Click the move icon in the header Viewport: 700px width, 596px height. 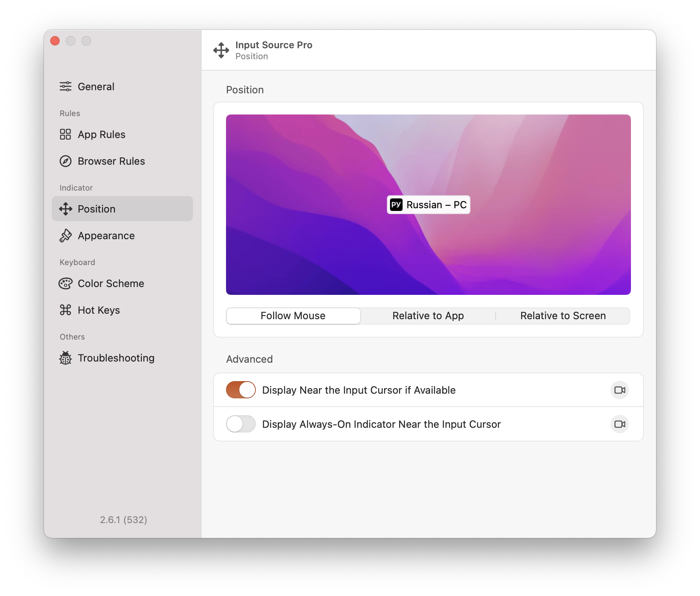click(221, 50)
